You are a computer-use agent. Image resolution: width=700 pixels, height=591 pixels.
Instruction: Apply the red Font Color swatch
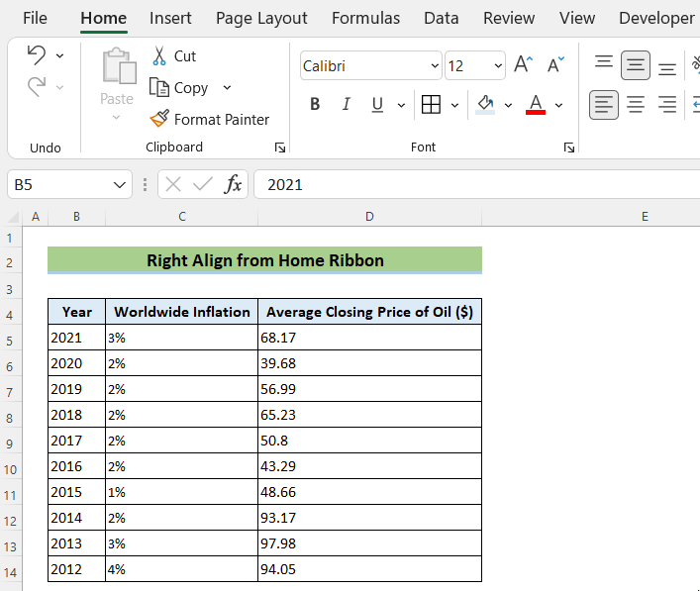(536, 104)
